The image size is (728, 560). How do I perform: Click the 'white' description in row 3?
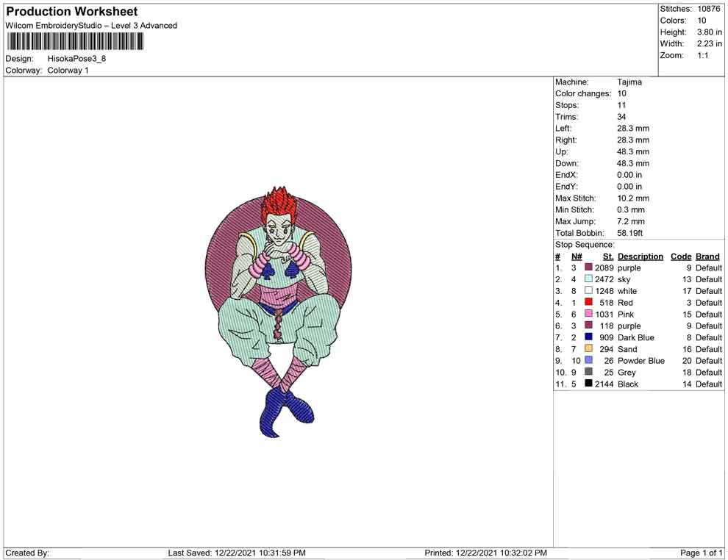pos(627,291)
